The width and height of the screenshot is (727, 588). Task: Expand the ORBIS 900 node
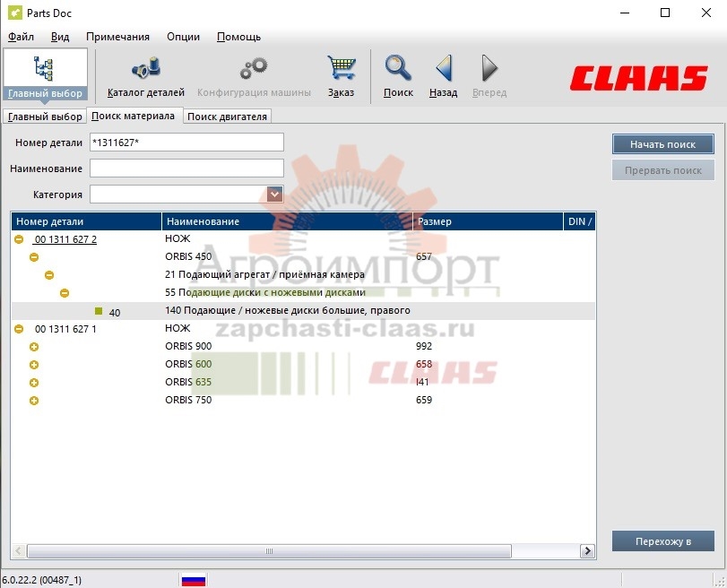pyautogui.click(x=34, y=347)
